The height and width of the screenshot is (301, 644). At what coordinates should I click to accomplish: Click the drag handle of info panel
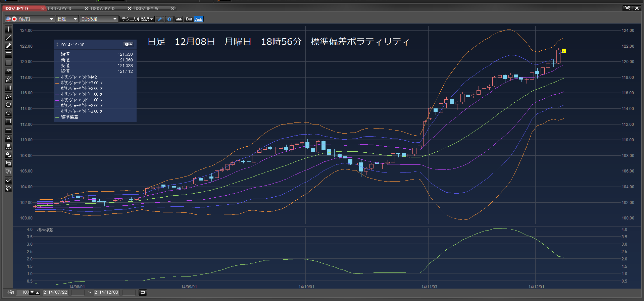pos(57,44)
